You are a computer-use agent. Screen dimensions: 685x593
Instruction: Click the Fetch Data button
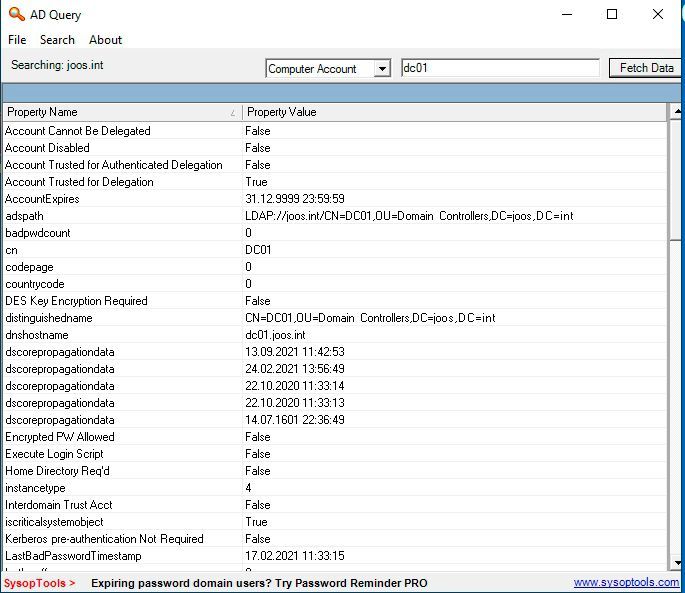[x=646, y=68]
